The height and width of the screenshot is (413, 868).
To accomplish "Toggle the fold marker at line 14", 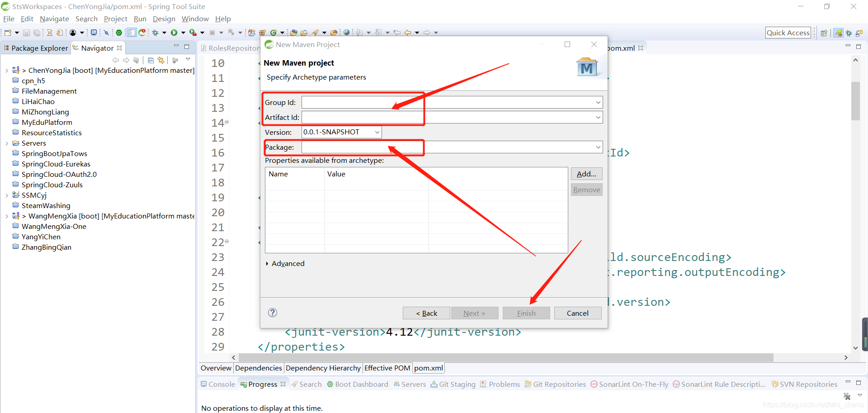I will [x=227, y=122].
